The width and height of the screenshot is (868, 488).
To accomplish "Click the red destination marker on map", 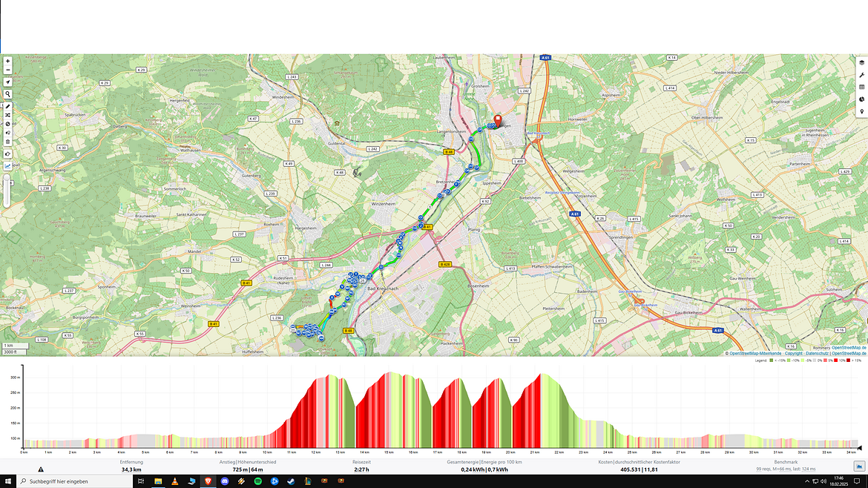I will pos(498,121).
